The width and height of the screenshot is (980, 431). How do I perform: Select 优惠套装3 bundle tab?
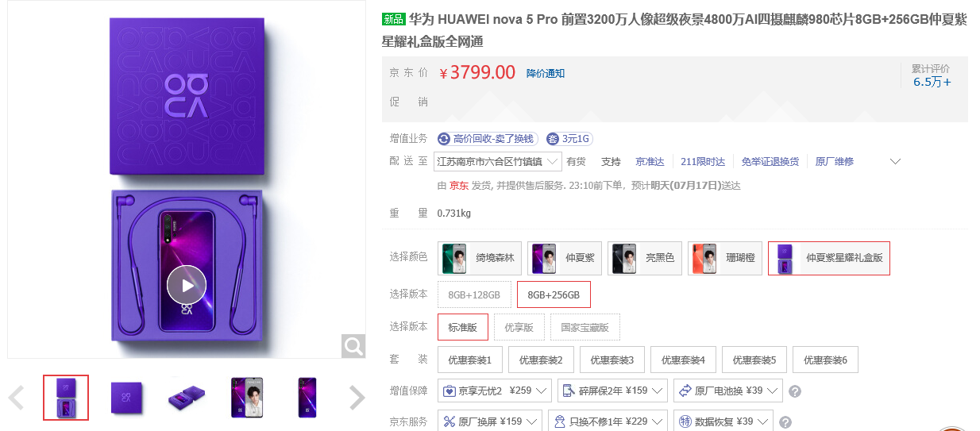(612, 360)
